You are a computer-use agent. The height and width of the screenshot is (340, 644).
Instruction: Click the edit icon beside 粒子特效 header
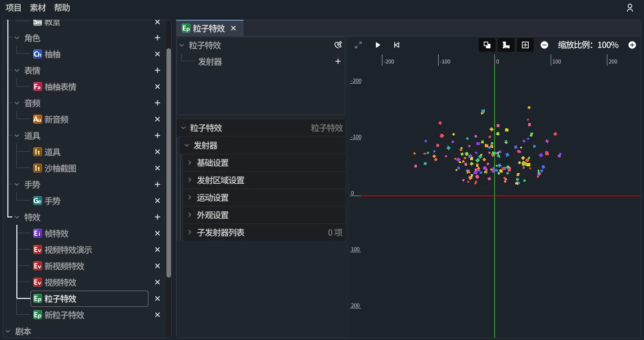coord(337,45)
